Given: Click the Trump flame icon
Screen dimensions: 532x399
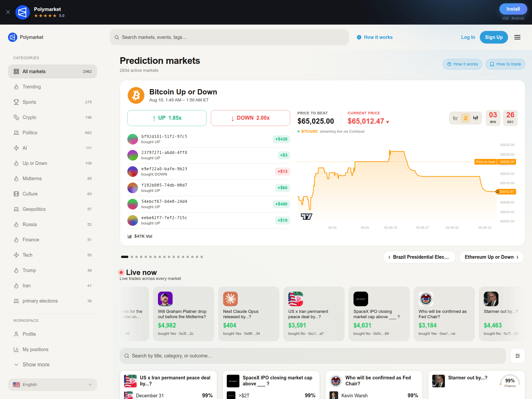Looking at the screenshot, I should (16, 270).
